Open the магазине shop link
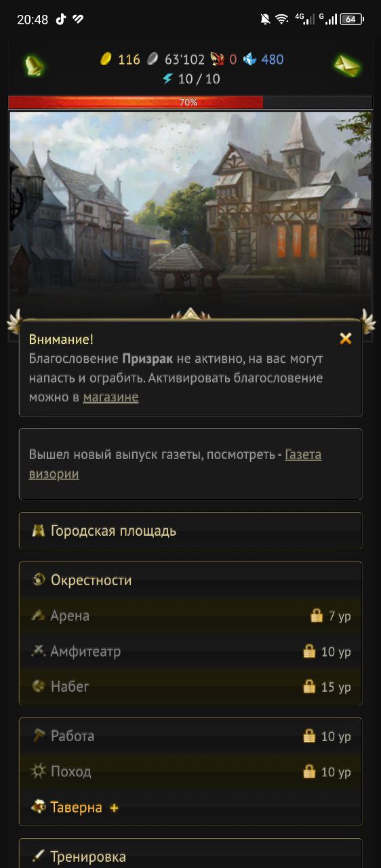This screenshot has width=381, height=868. [111, 397]
